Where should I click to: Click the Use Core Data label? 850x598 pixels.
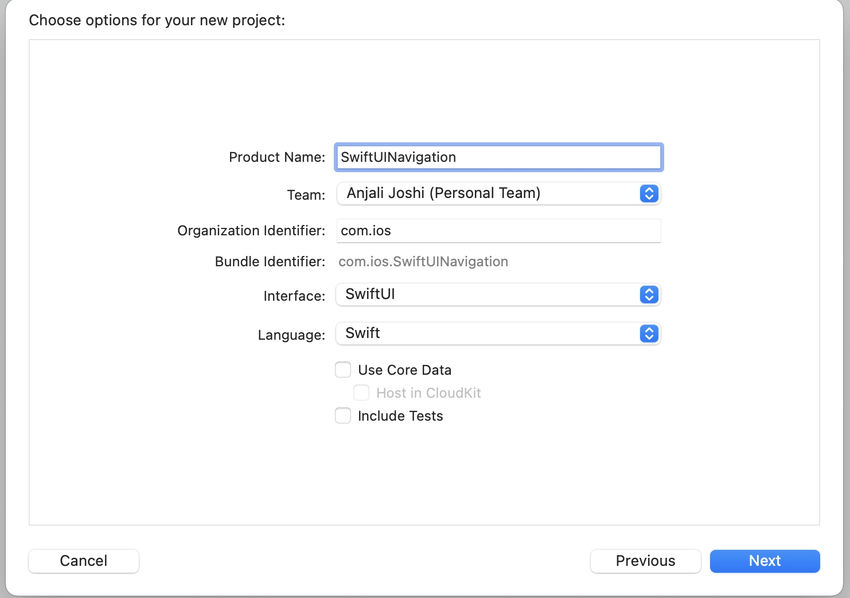[404, 370]
